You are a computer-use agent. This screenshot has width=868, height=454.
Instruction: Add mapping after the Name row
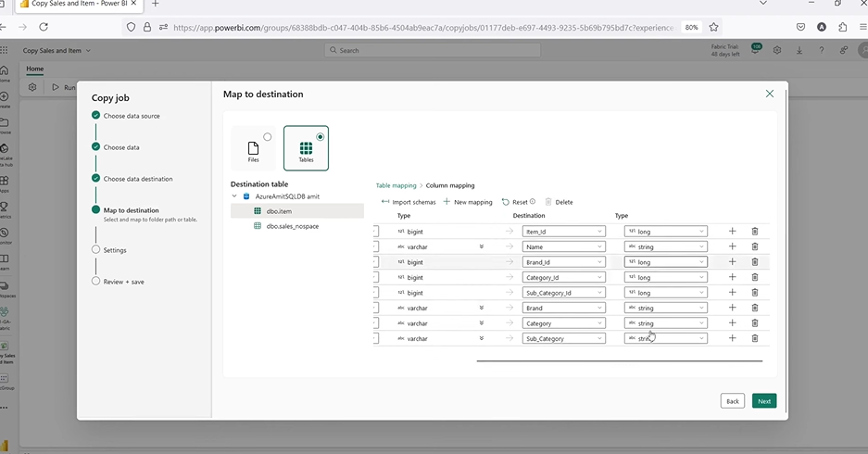(732, 246)
